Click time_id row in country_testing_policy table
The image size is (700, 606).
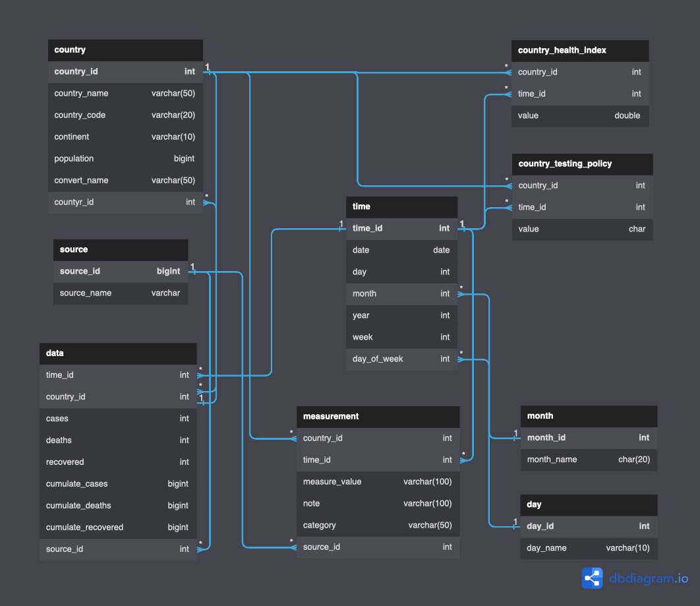pyautogui.click(x=583, y=208)
